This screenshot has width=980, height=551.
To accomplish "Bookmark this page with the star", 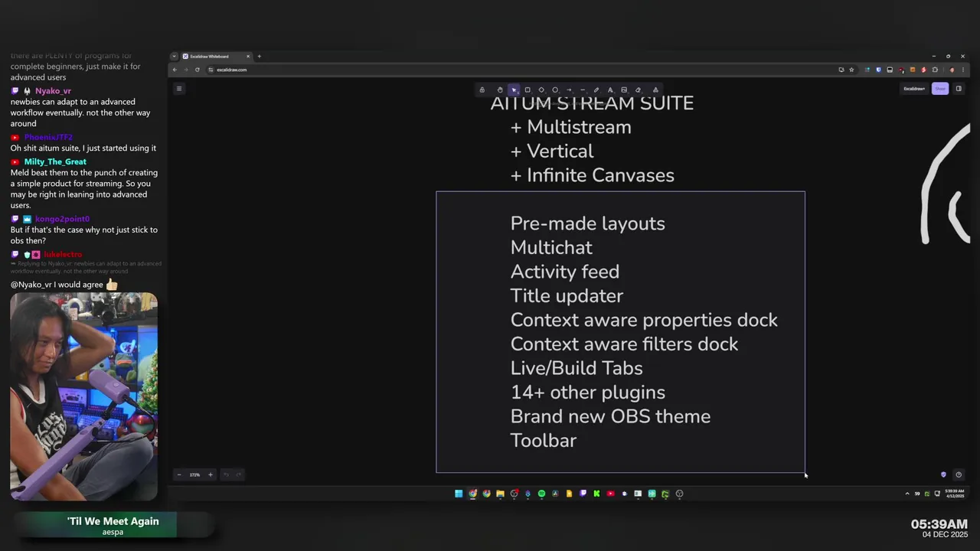I will click(x=851, y=70).
